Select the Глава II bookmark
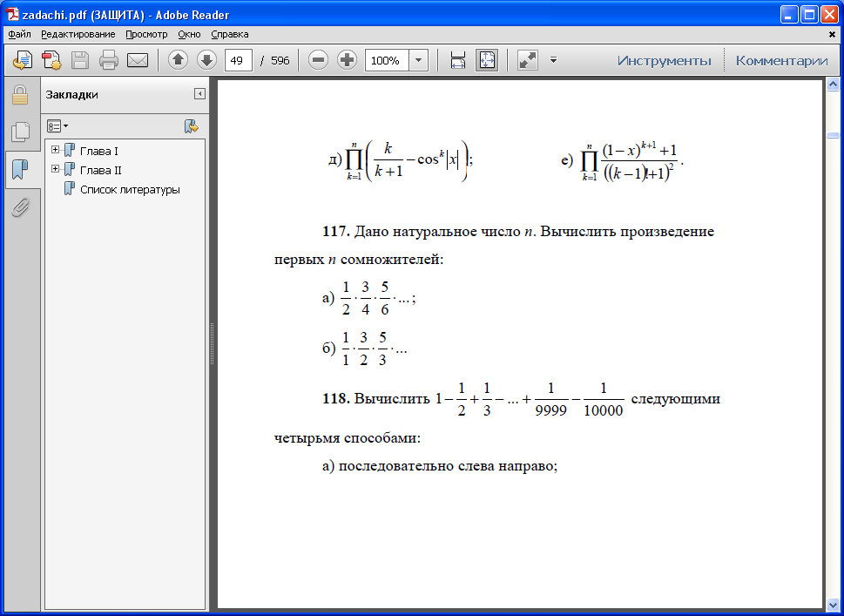This screenshot has height=616, width=844. pos(101,171)
